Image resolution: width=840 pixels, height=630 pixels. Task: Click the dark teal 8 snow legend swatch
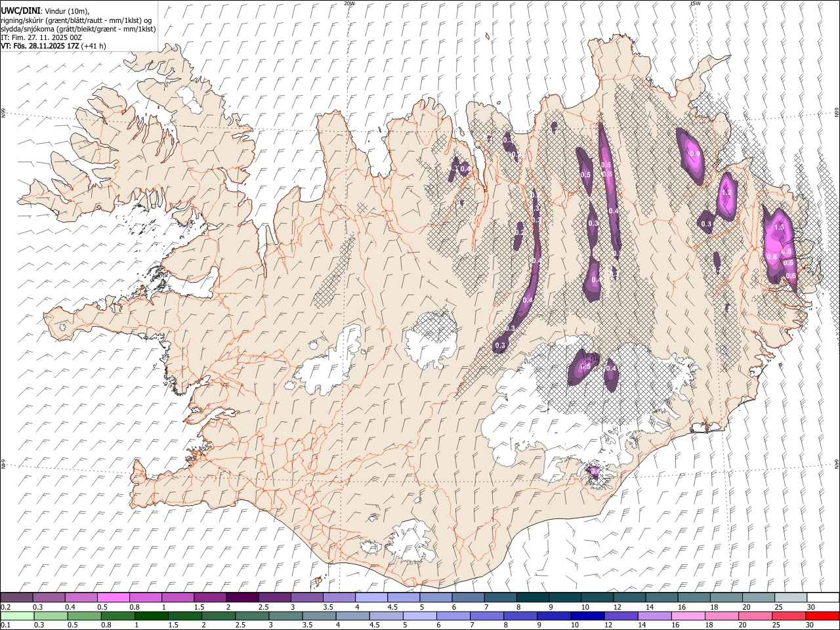pos(532,597)
